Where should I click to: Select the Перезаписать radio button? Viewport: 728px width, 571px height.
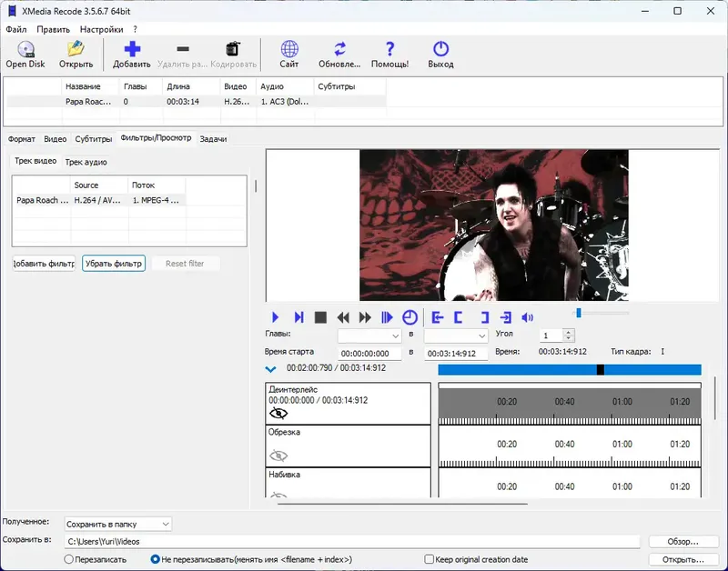69,559
